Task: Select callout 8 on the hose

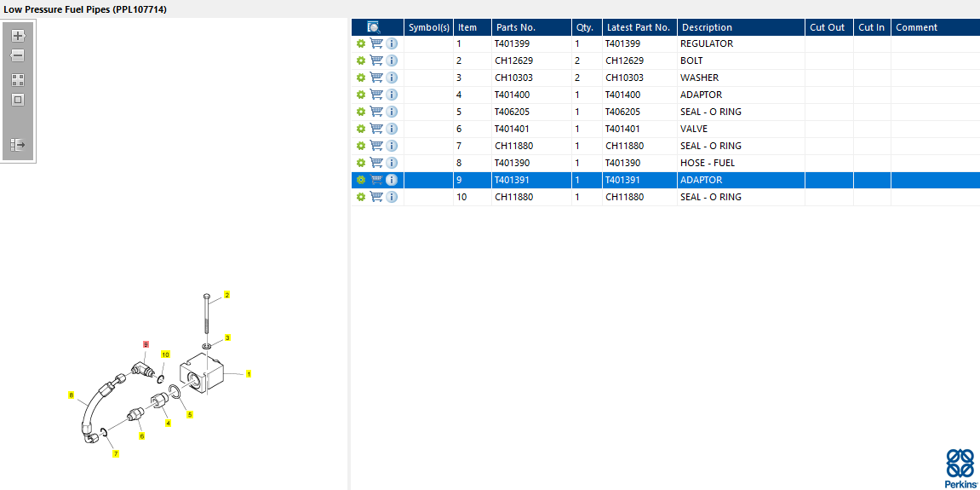Action: pos(72,395)
